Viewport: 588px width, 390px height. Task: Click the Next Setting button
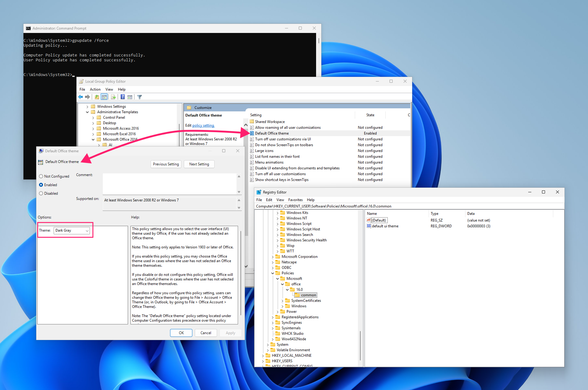199,164
